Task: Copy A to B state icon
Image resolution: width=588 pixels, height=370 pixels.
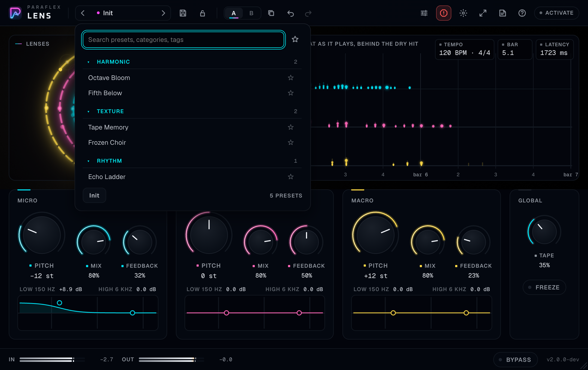Action: point(271,13)
